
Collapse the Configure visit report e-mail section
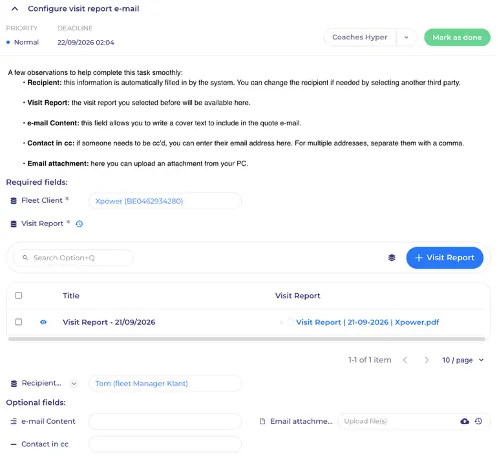point(15,9)
